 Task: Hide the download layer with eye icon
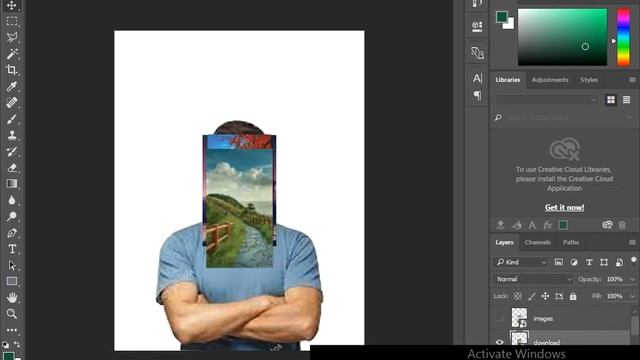[500, 342]
